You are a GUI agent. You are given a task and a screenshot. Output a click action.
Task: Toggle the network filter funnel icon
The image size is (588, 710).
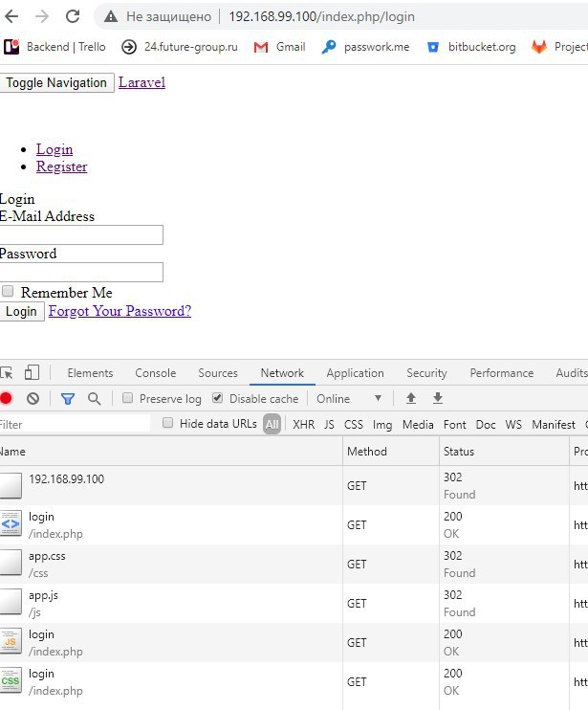(x=68, y=398)
